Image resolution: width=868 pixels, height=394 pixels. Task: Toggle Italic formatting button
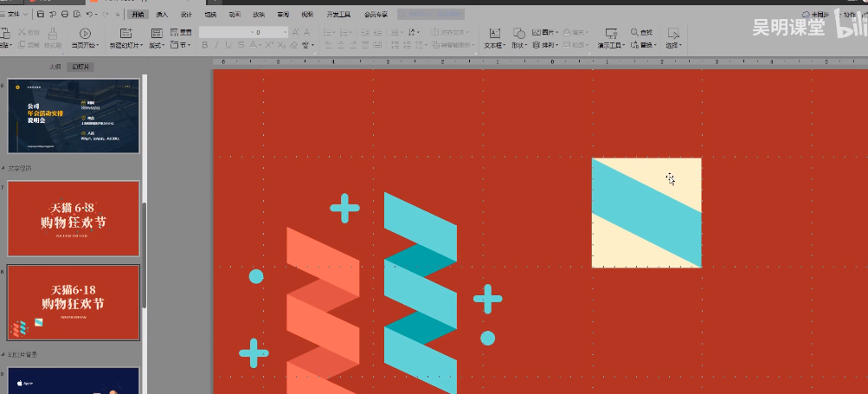216,45
